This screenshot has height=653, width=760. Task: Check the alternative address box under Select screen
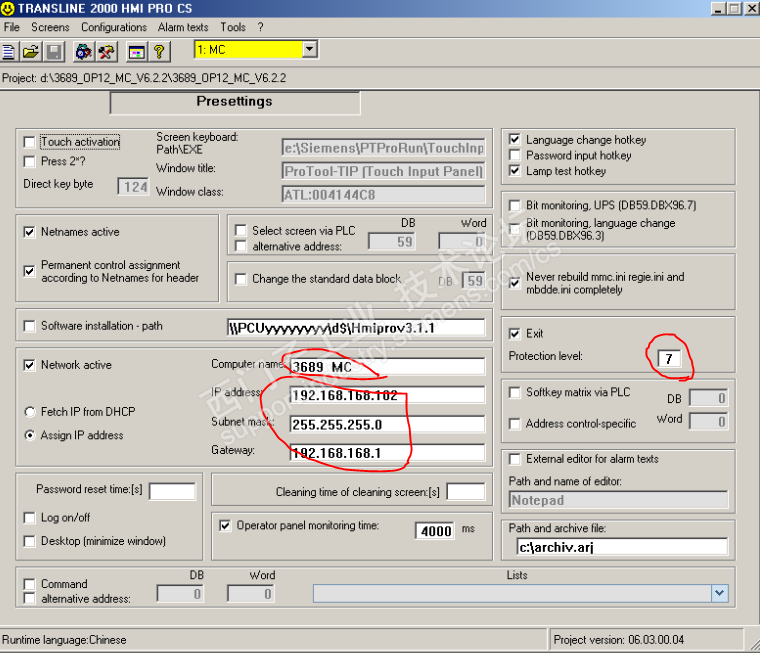pyautogui.click(x=240, y=246)
